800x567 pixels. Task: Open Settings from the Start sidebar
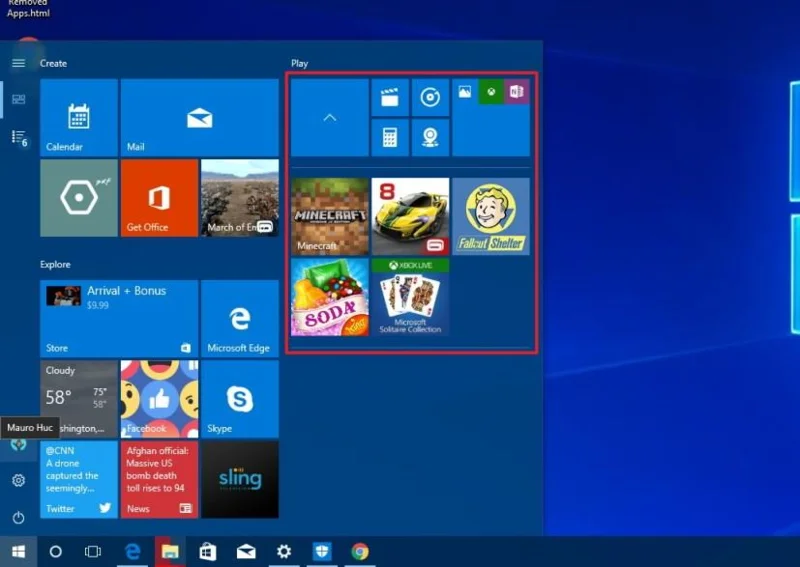(18, 480)
